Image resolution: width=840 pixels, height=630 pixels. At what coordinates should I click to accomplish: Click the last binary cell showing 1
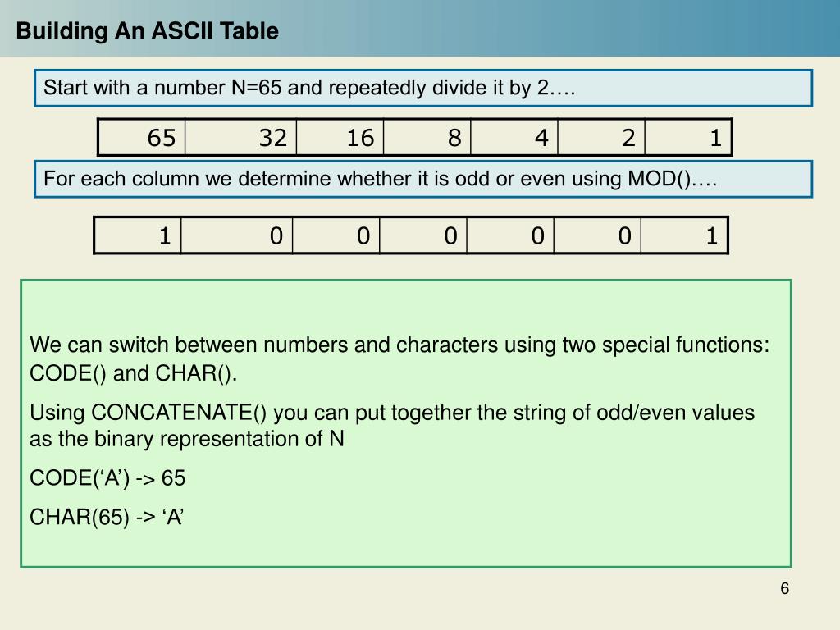(x=684, y=235)
